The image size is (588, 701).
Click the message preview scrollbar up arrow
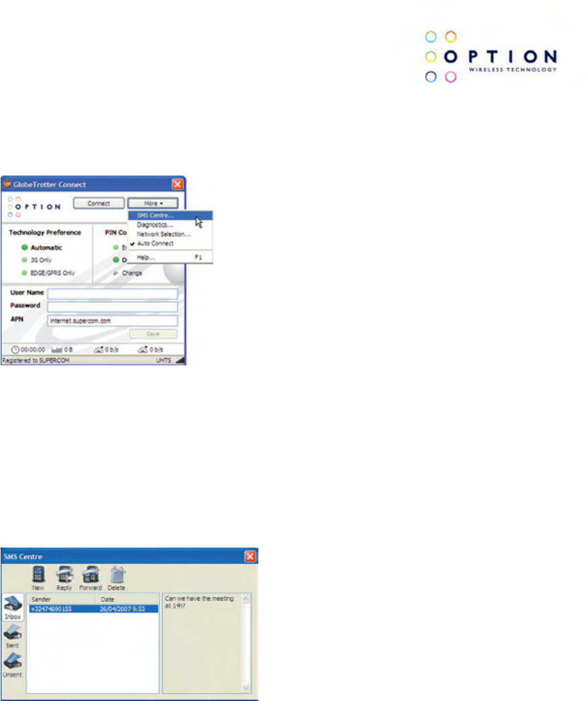tap(246, 599)
